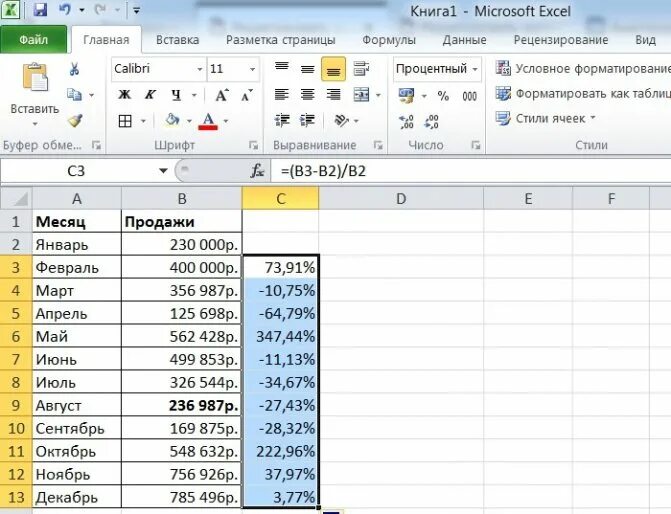Align text to middle of cell
This screenshot has height=514, width=671.
point(307,68)
